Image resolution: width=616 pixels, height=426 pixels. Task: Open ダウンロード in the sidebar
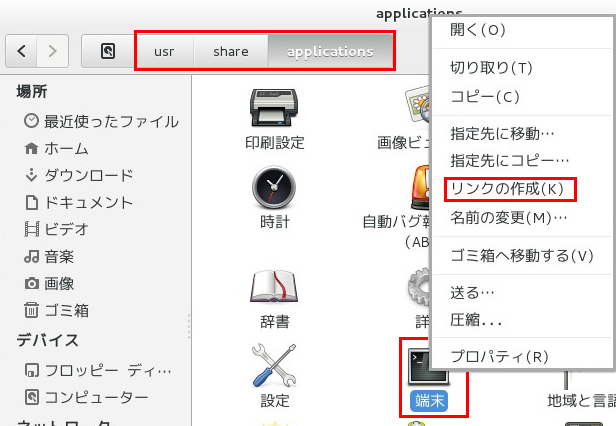pos(88,175)
